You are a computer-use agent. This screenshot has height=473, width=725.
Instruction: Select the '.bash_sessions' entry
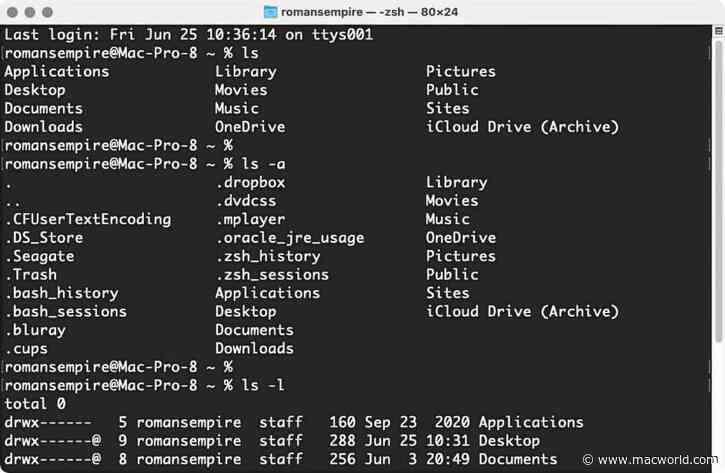[66, 312]
